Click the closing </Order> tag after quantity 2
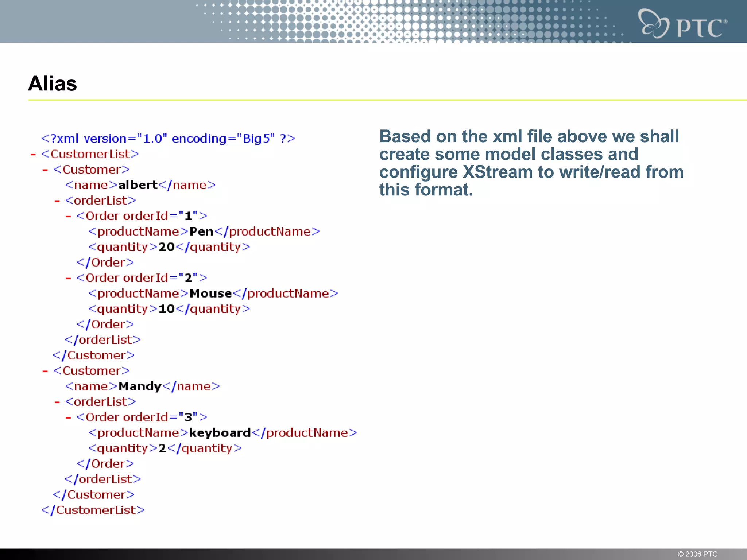747x560 pixels. tap(105, 464)
